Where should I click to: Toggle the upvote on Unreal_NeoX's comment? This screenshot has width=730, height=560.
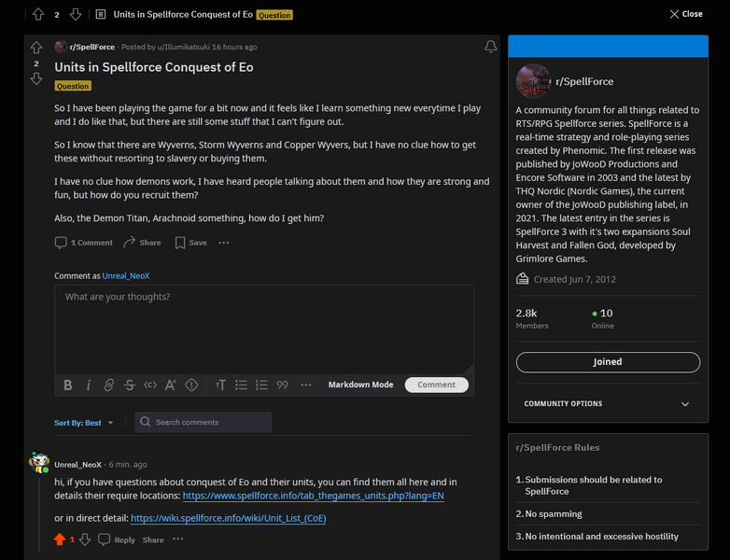(x=60, y=539)
